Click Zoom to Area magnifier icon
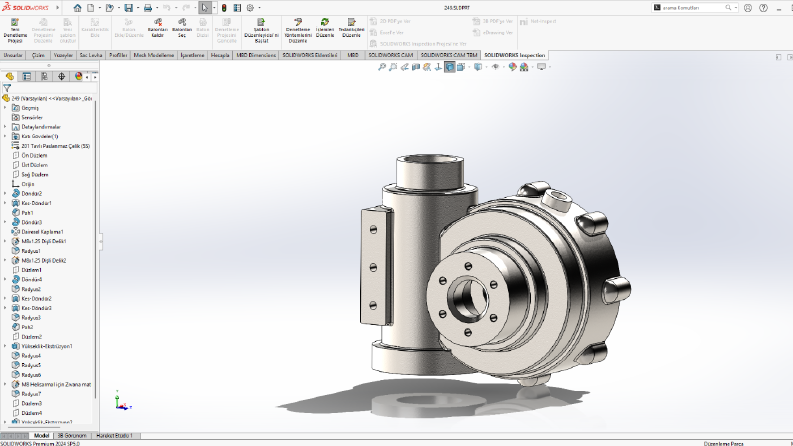The image size is (793, 446). (x=393, y=67)
